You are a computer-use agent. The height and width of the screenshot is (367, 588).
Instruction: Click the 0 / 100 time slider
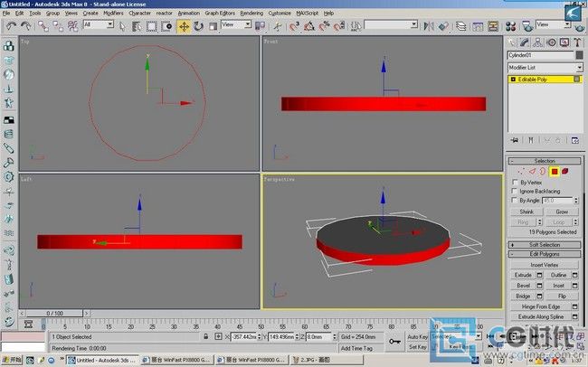(x=55, y=313)
